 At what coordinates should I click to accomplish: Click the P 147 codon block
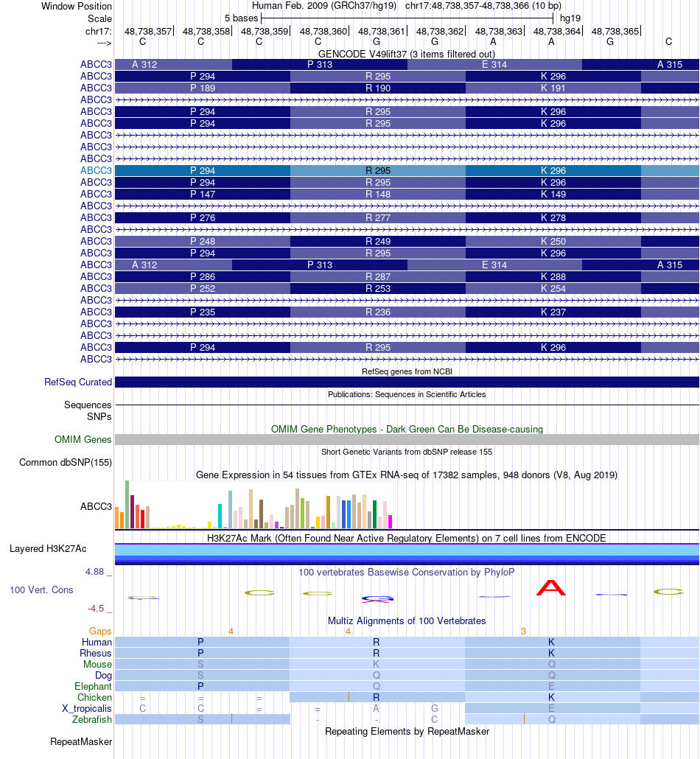203,194
